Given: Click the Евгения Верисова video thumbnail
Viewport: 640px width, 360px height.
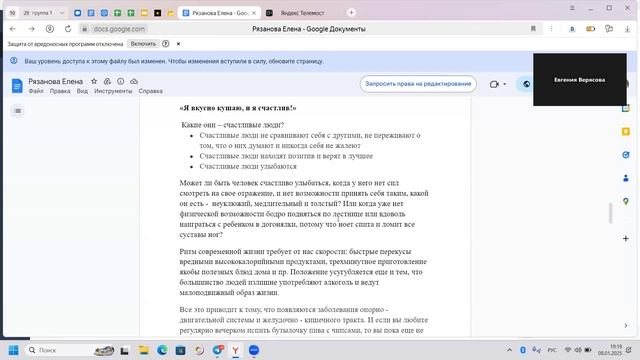Looking at the screenshot, I should pos(580,80).
